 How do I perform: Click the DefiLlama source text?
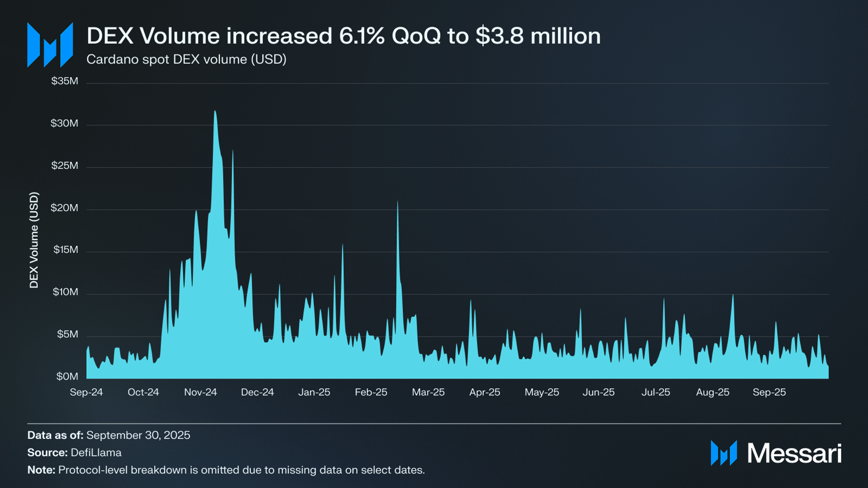coord(96,452)
